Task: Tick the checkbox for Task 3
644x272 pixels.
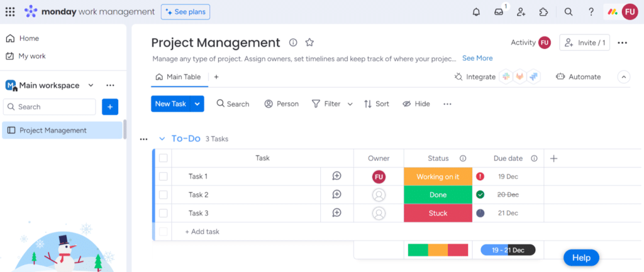Action: (x=164, y=214)
